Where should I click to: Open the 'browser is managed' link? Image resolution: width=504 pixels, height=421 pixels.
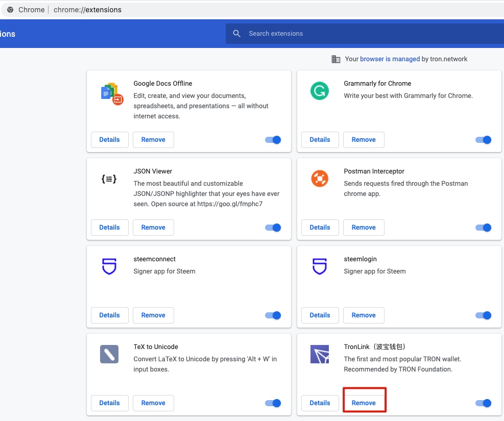(390, 59)
